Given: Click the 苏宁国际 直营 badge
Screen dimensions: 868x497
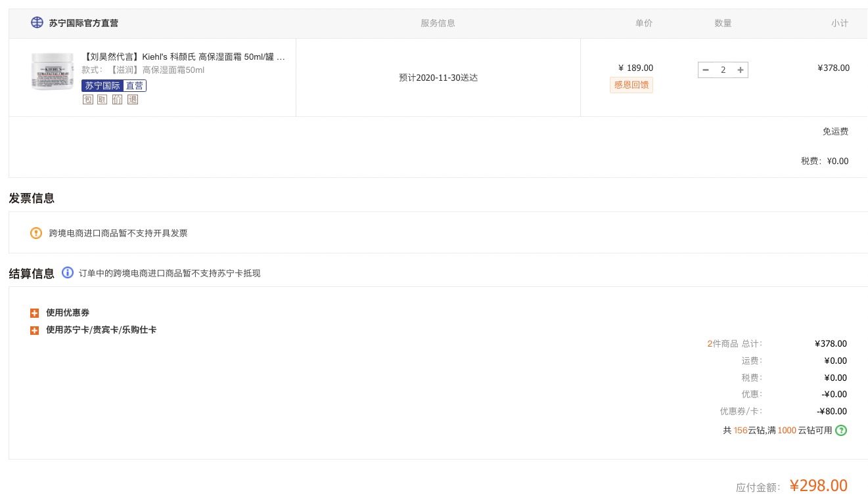Looking at the screenshot, I should click(x=114, y=85).
